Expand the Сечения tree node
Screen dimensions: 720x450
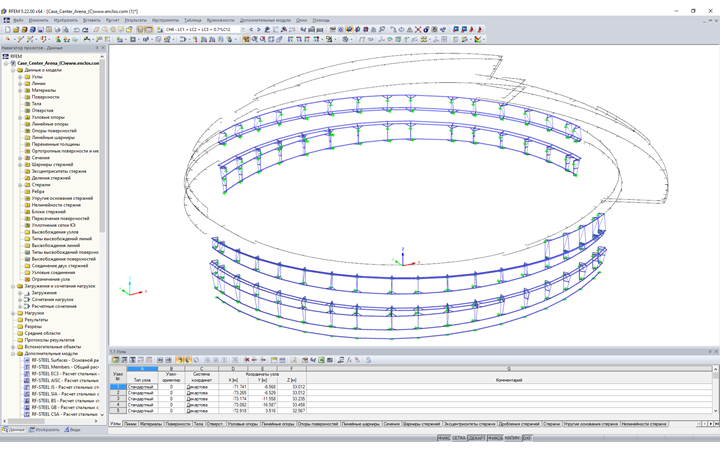coord(20,158)
